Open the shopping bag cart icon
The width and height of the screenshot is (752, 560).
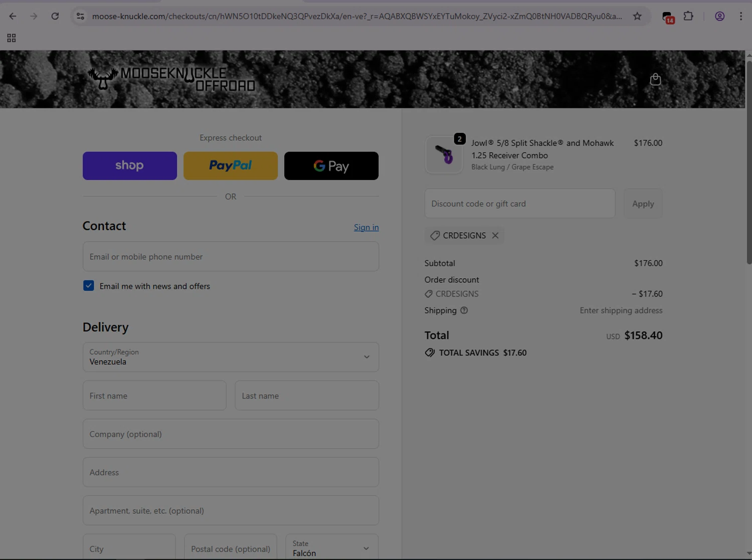(x=655, y=79)
